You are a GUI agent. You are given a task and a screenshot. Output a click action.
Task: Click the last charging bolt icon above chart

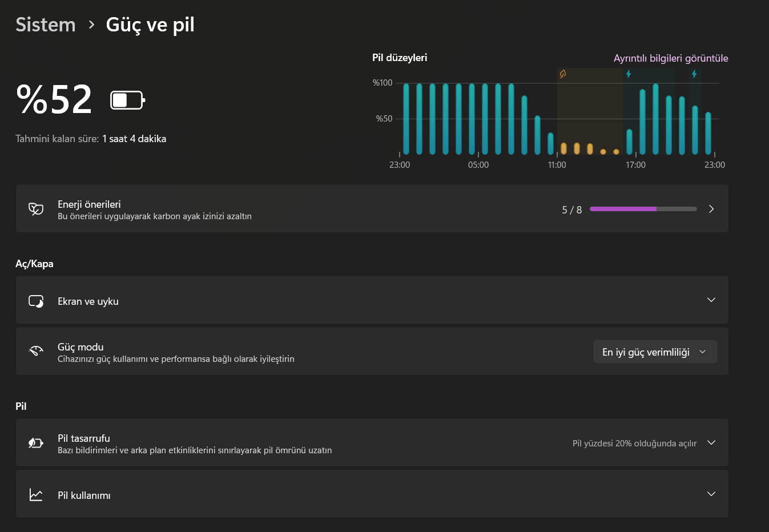point(694,74)
